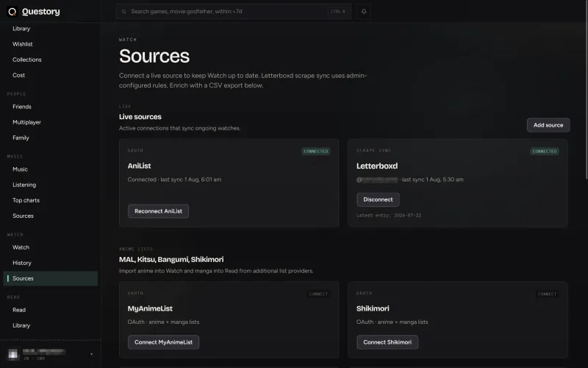Click the Sources page title

(x=154, y=57)
